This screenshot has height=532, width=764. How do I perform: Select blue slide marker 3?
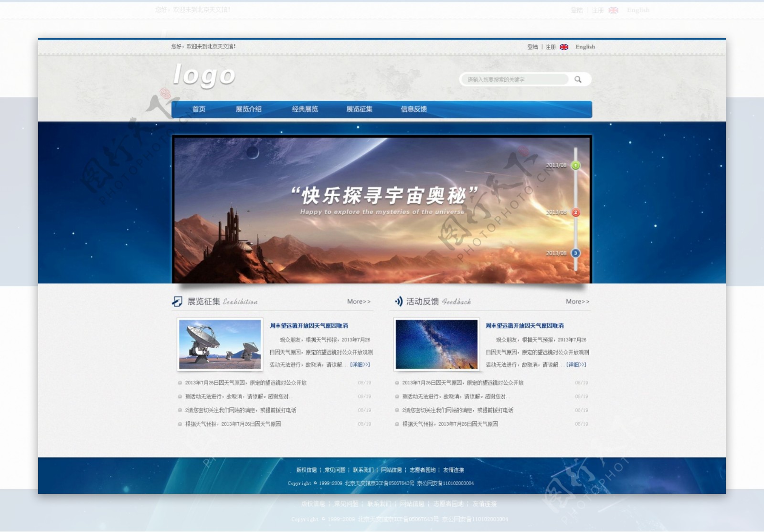point(576,253)
